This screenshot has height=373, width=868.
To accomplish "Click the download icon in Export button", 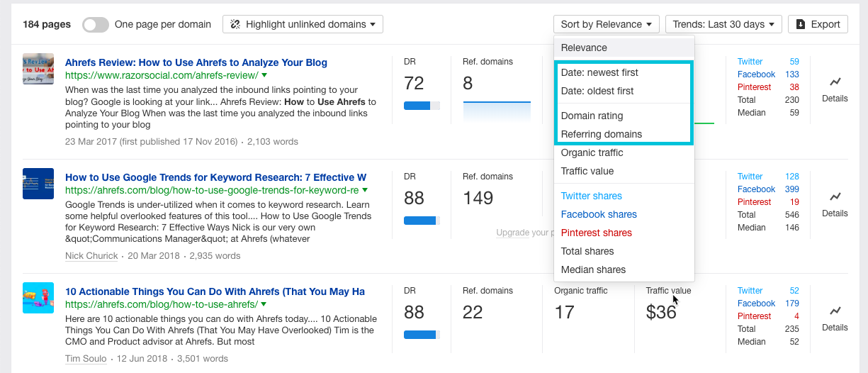I will point(801,24).
